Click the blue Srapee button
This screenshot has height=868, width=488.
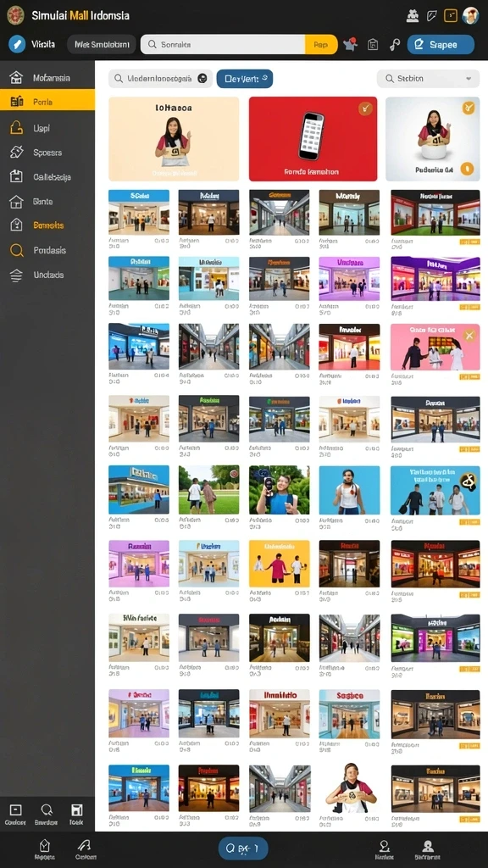(441, 45)
